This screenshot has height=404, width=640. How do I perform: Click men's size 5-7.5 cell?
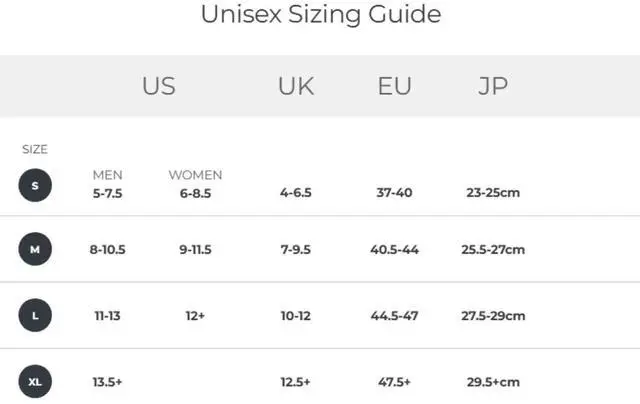click(107, 193)
